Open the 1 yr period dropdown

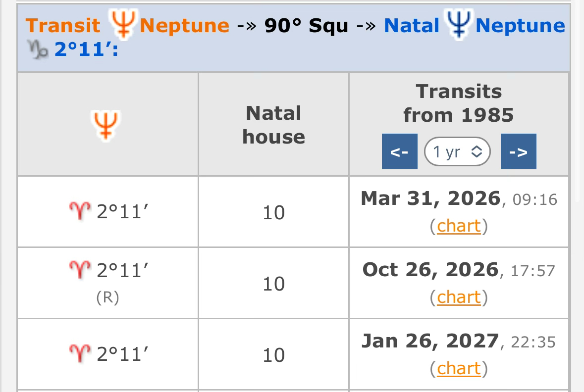[x=457, y=152]
